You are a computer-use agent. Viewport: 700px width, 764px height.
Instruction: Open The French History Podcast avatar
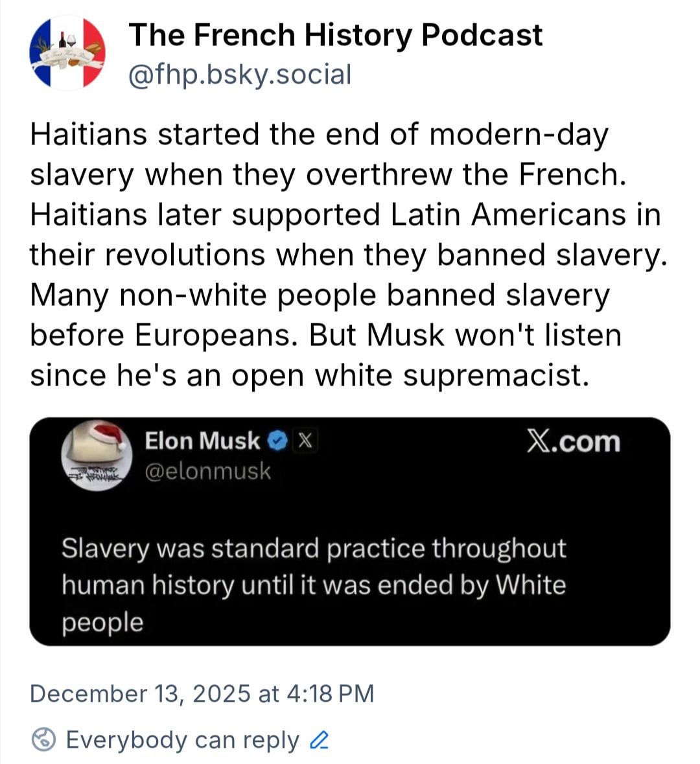click(x=67, y=53)
